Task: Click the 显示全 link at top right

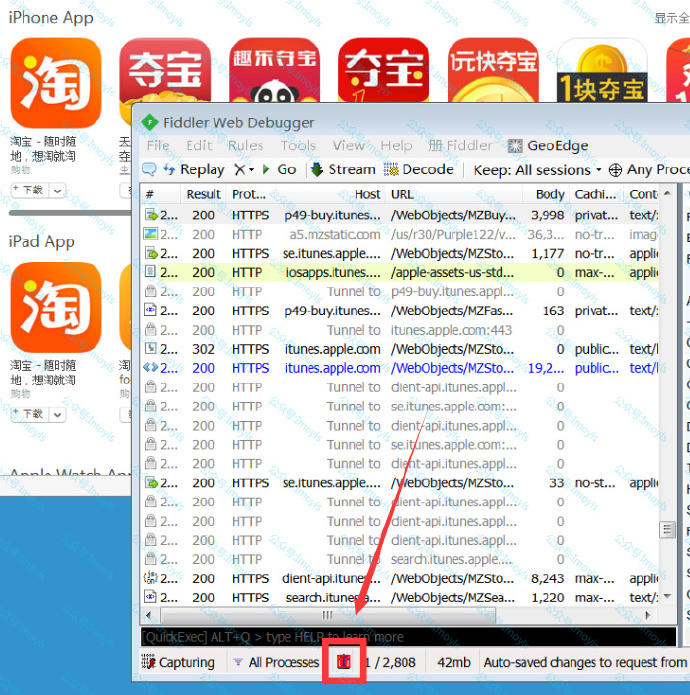Action: click(x=672, y=18)
